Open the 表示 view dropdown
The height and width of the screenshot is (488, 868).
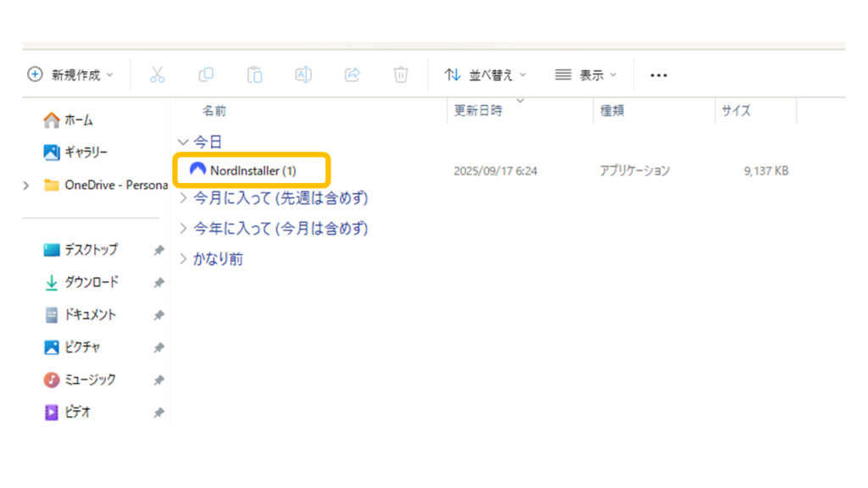pos(586,75)
